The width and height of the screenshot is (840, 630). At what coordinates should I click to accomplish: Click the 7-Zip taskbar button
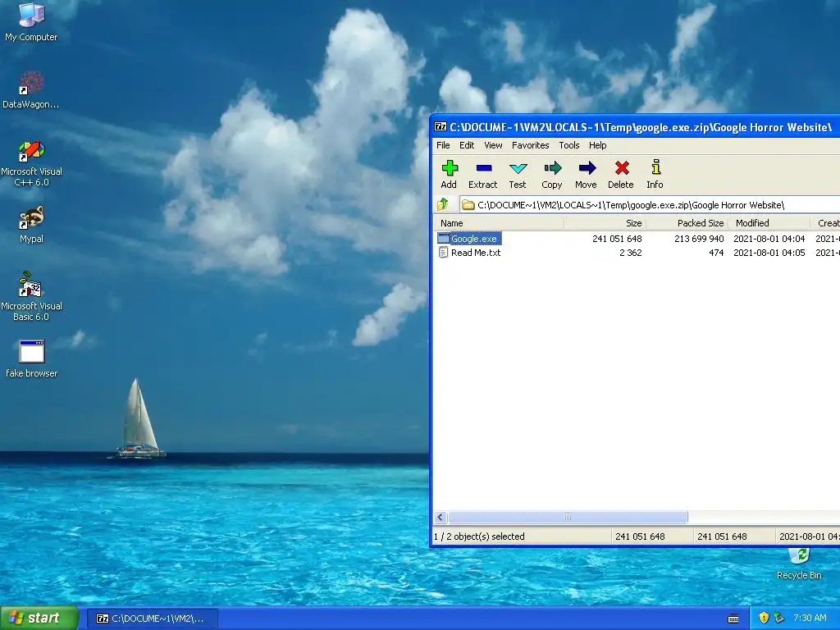[153, 619]
